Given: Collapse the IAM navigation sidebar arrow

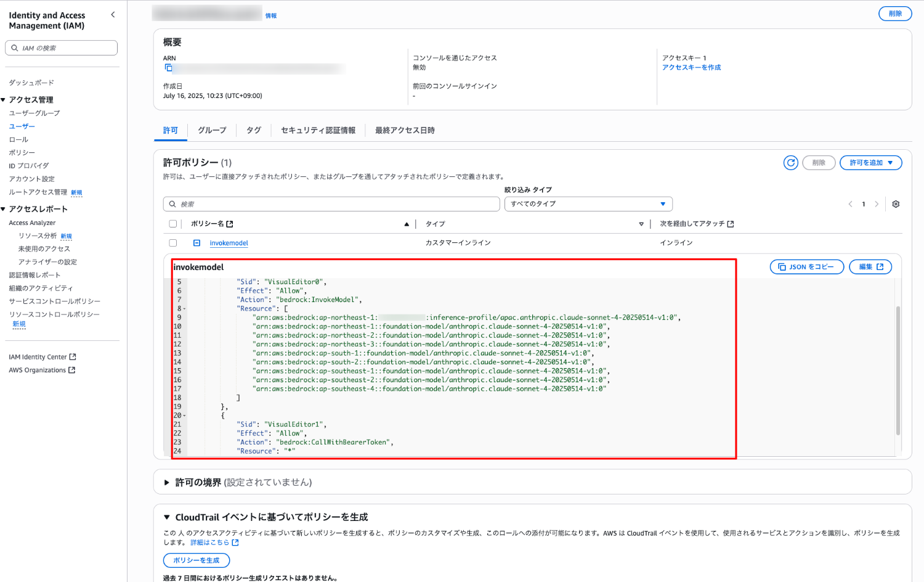Looking at the screenshot, I should tap(113, 15).
